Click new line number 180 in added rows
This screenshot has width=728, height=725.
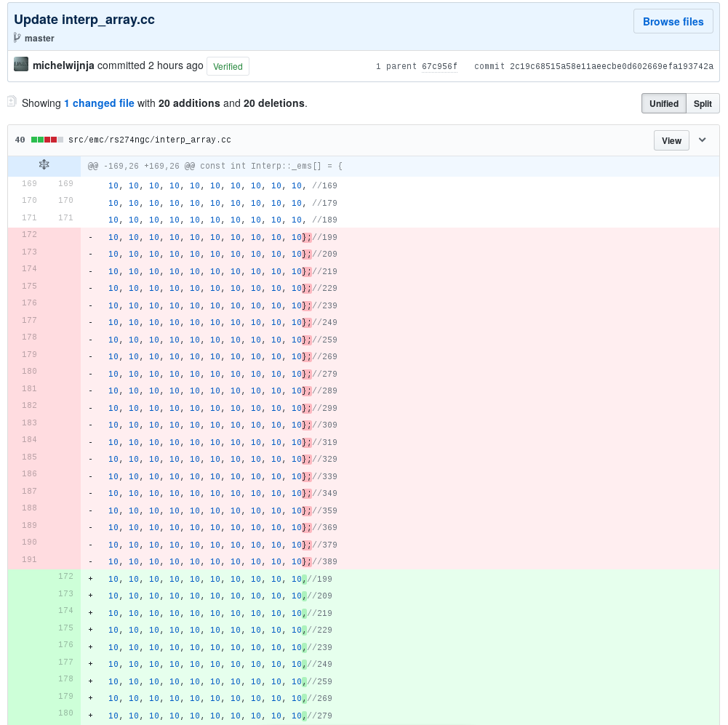point(65,713)
